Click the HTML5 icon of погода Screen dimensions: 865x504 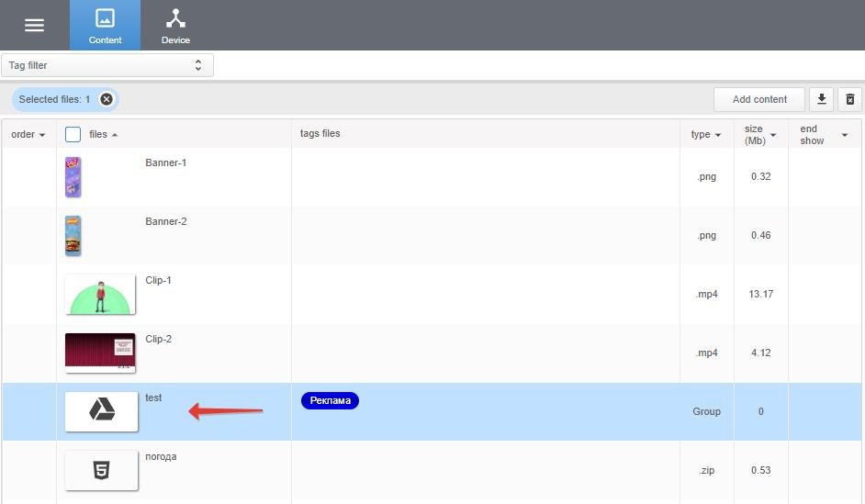[102, 470]
